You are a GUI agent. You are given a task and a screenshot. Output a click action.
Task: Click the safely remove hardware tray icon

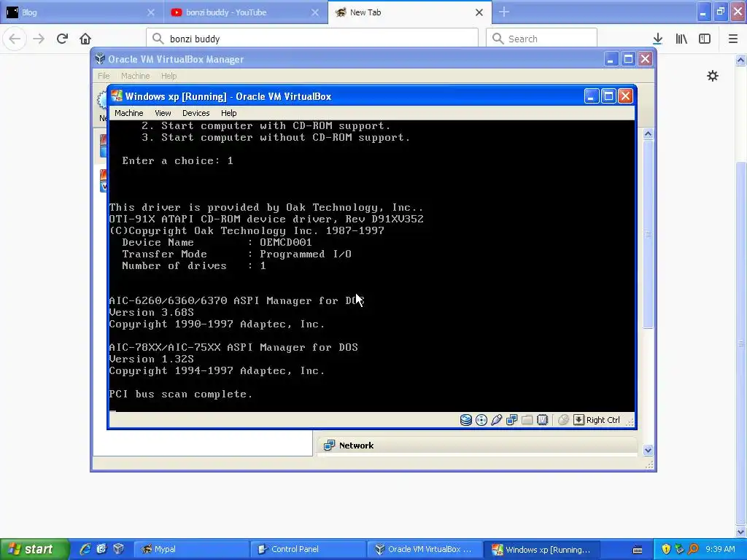tap(679, 549)
